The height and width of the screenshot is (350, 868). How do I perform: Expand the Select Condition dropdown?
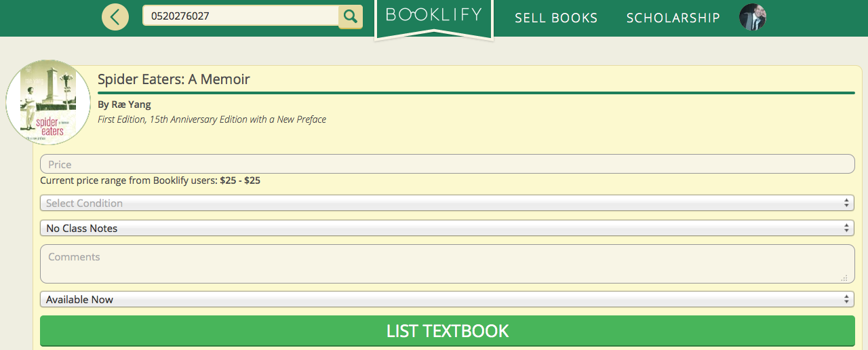point(447,203)
